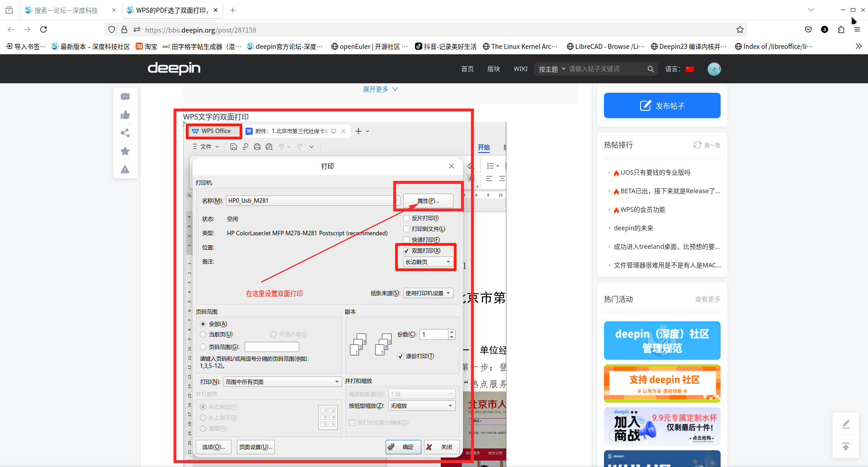868x467 pixels.
Task: Open WIKI in the deepin navigation
Action: (520, 69)
